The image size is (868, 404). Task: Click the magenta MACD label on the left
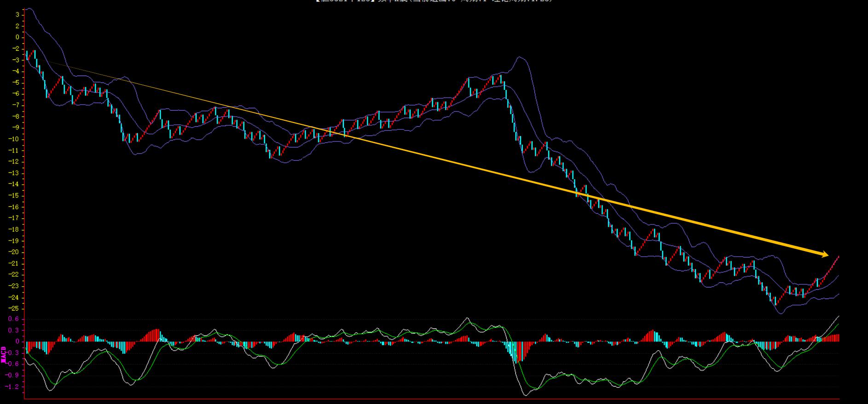click(4, 355)
